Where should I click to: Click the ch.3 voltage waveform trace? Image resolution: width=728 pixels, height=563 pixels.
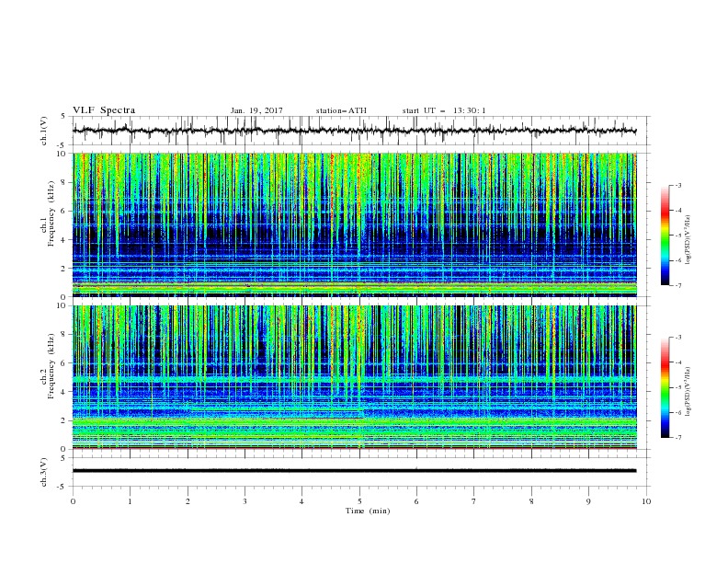354,471
